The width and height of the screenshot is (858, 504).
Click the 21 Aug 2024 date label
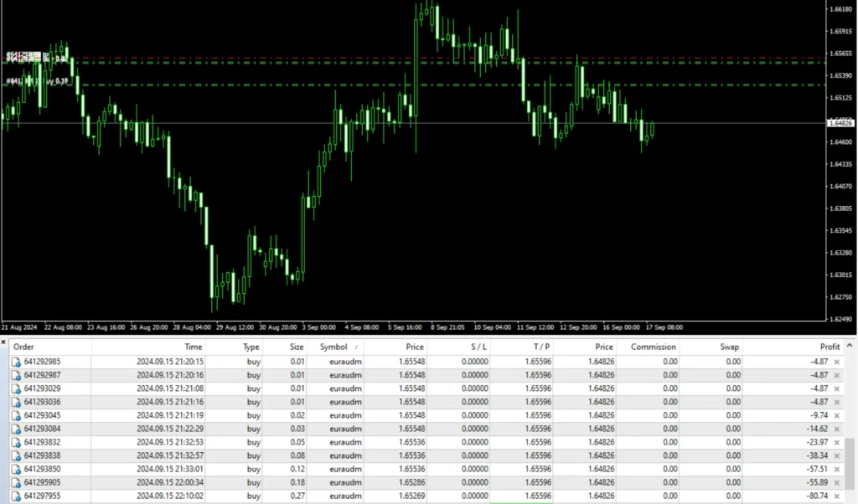point(20,327)
